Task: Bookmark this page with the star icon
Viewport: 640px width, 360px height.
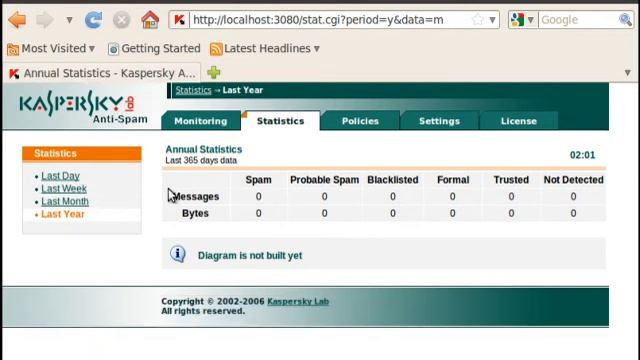Action: [x=477, y=20]
